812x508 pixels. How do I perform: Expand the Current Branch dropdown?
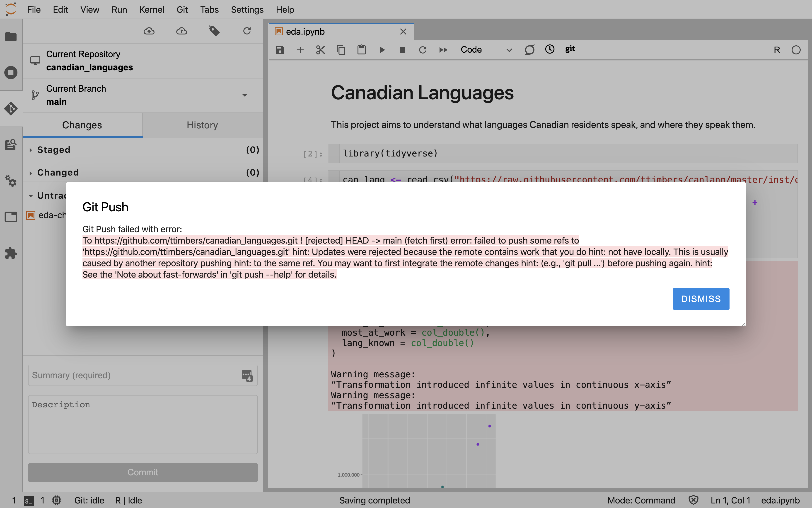point(245,95)
